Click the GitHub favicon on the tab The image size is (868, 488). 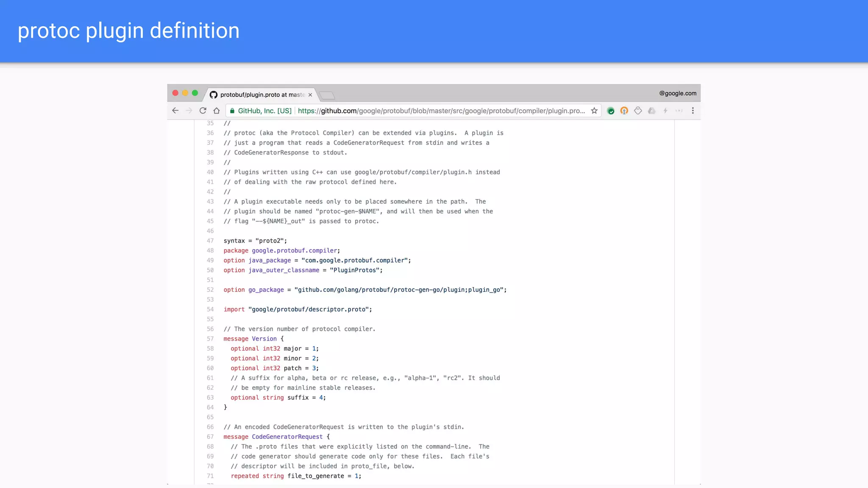tap(214, 95)
